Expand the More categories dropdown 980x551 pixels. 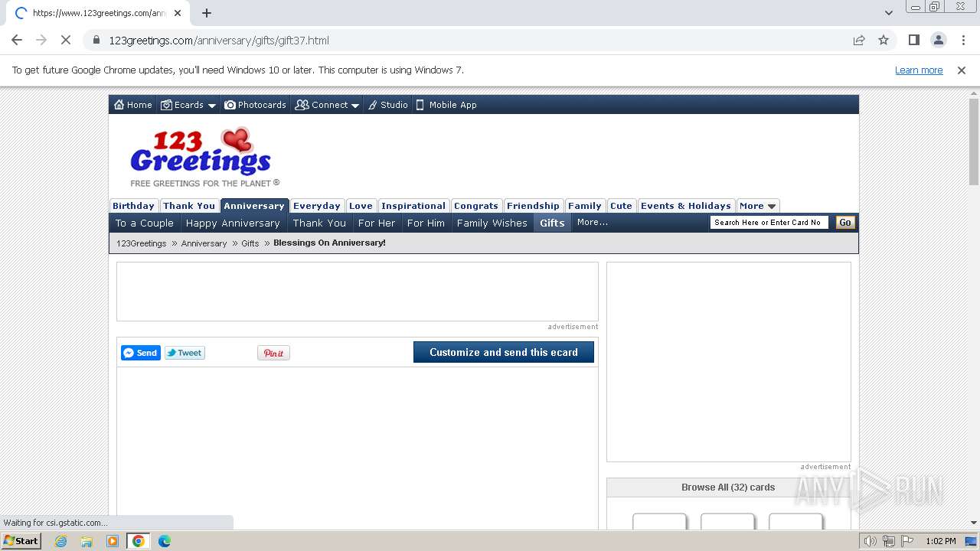758,206
